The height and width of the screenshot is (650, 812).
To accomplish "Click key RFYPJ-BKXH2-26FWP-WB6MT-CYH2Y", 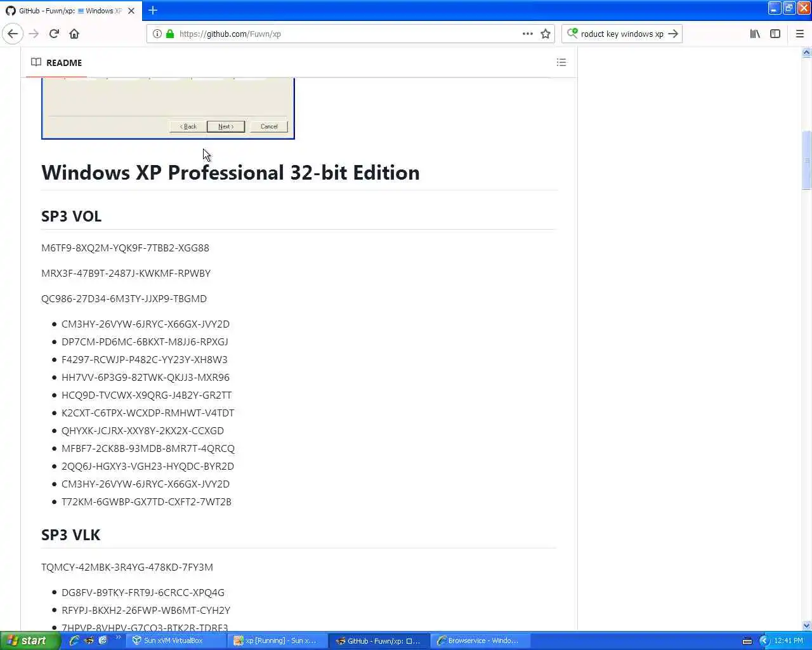I will tap(146, 610).
